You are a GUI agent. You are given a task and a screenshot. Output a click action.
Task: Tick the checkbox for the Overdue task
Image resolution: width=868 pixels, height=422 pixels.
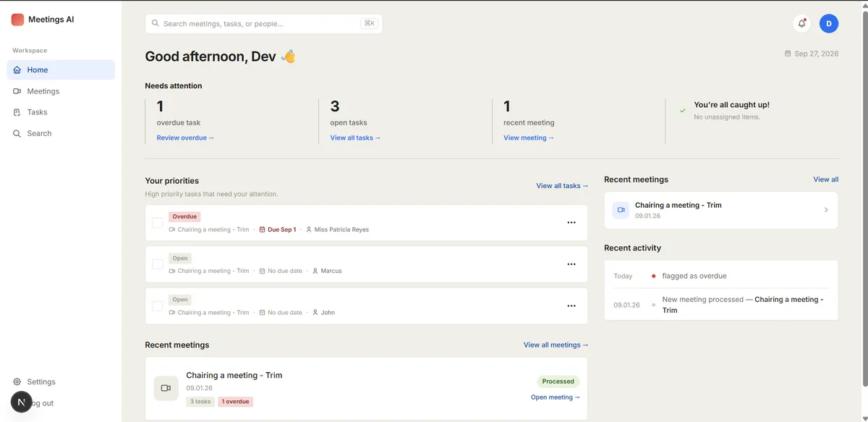click(157, 223)
